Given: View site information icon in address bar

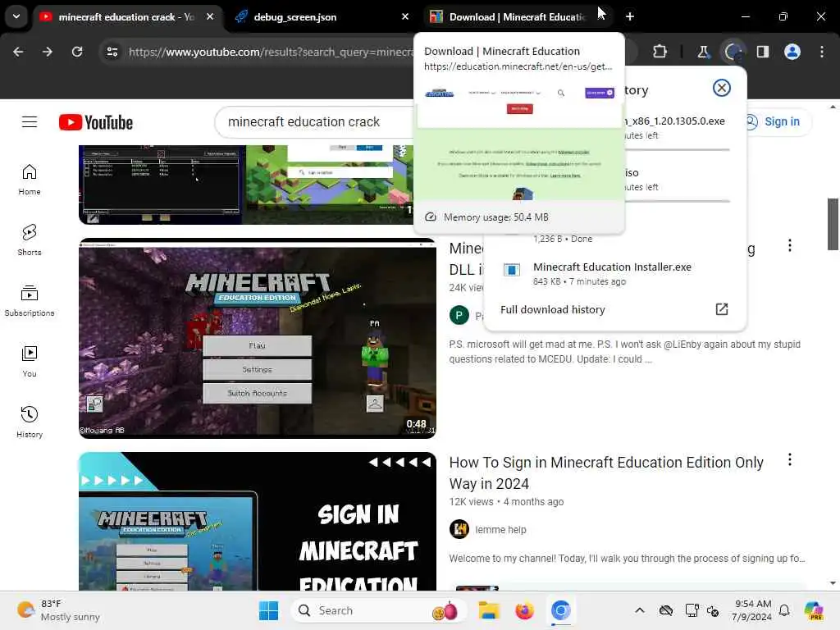Looking at the screenshot, I should 112,52.
